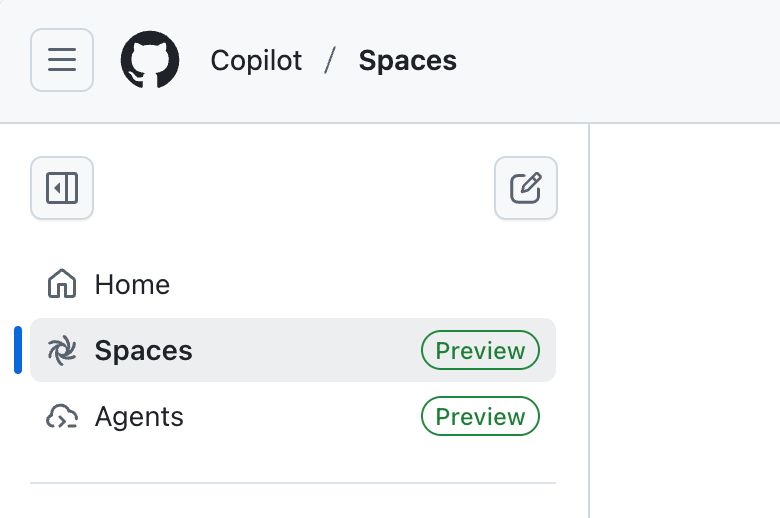This screenshot has width=780, height=518.
Task: Click the Home house icon
Action: (x=62, y=284)
